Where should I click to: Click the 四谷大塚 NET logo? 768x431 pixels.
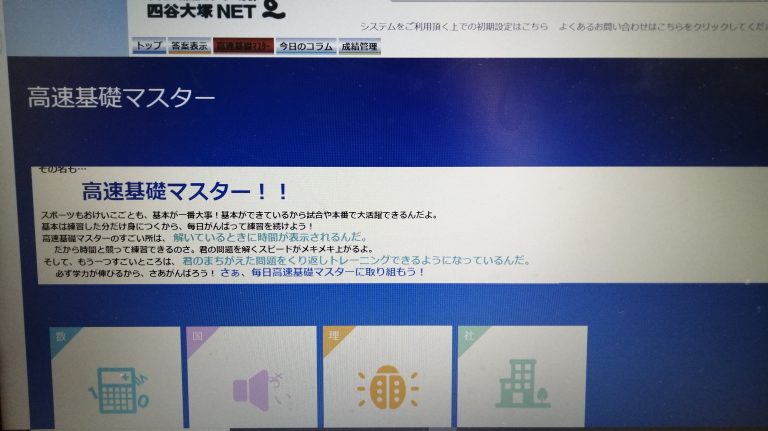pos(216,10)
